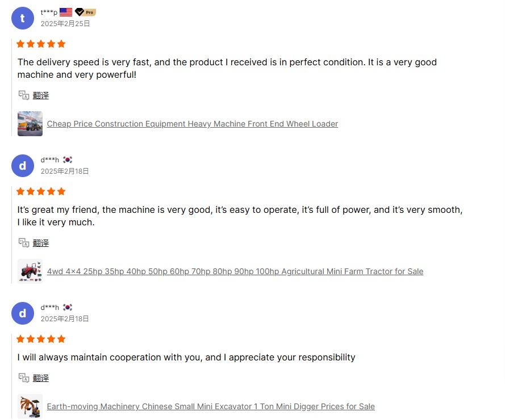Open Front End Wheel Loader product link
The width and height of the screenshot is (505, 420).
[192, 124]
